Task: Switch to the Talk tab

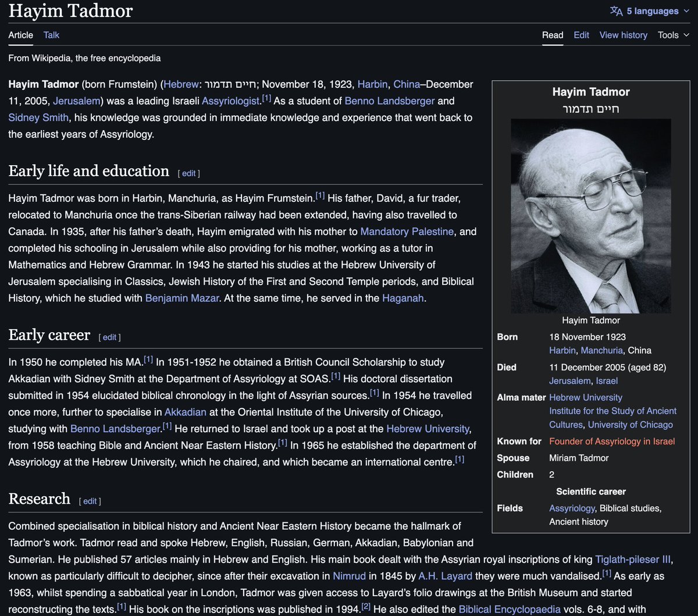Action: point(51,35)
